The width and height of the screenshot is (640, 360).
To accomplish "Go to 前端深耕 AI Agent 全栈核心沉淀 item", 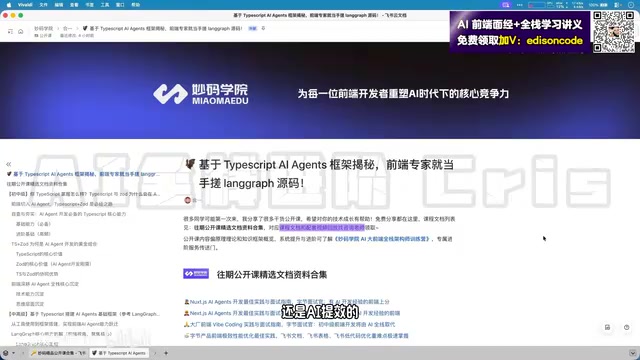I will 45,284.
